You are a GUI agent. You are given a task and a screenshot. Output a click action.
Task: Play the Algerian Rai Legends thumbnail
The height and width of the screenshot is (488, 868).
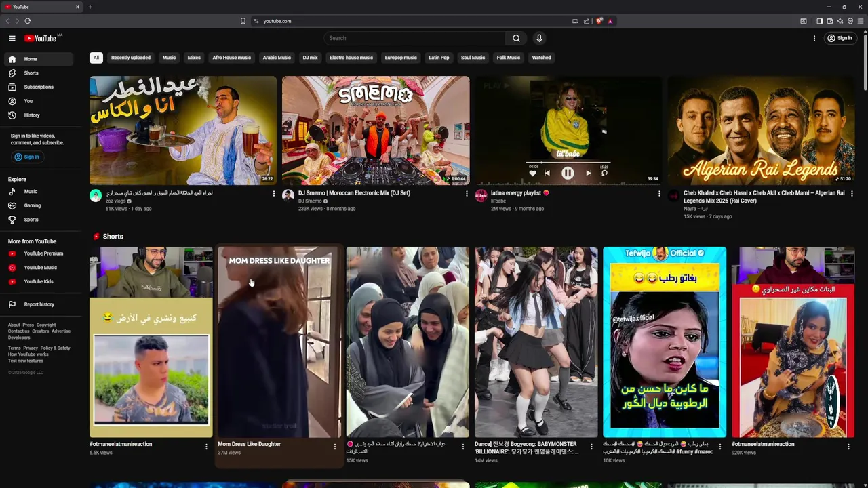761,130
